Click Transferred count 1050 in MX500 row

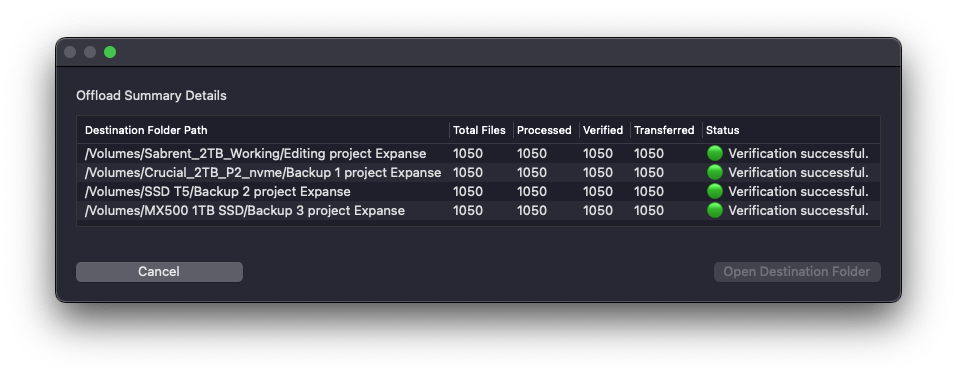pyautogui.click(x=649, y=210)
